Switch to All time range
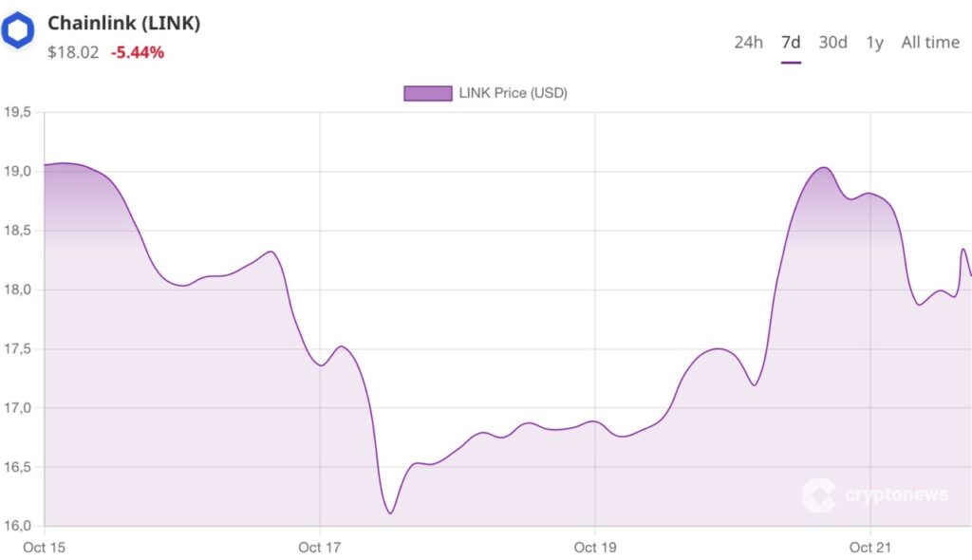 [x=930, y=42]
